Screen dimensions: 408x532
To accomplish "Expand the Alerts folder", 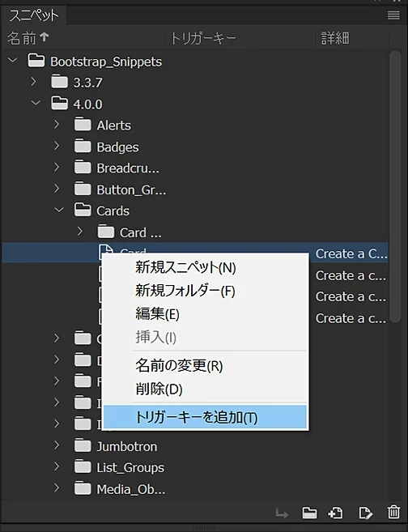I will [57, 125].
